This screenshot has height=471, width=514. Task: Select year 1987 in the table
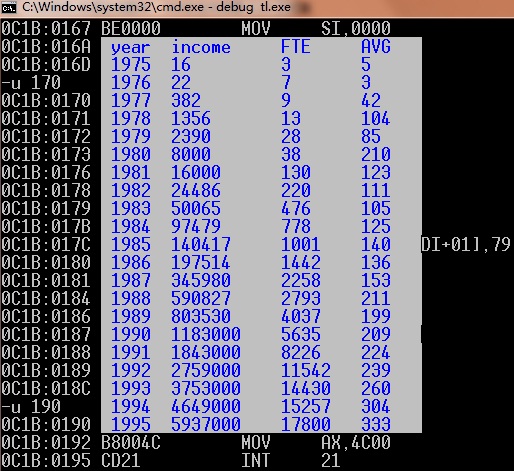(131, 280)
